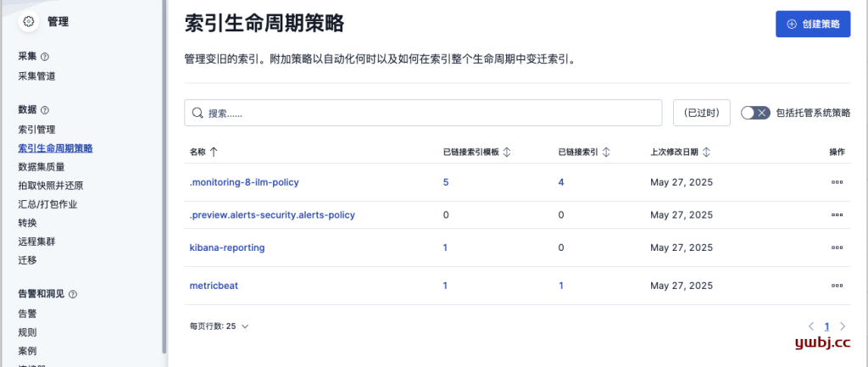Open actions menu for .monitoring-8-ilm-policy
Viewport: 868px width, 367px height.
pyautogui.click(x=837, y=182)
